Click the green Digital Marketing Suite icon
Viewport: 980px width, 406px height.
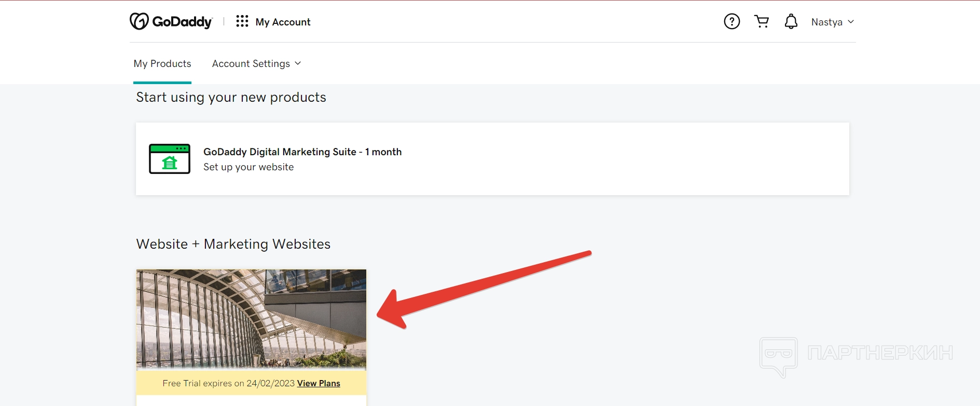[x=170, y=159]
